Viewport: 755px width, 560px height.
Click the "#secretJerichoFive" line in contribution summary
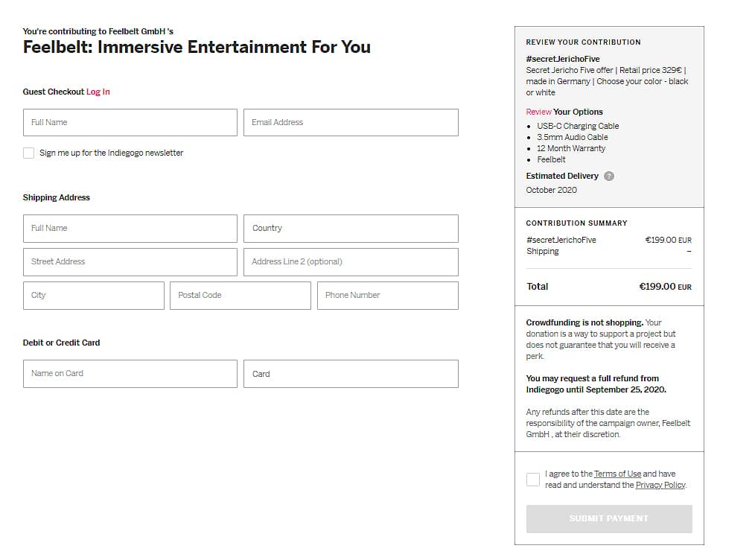tap(561, 240)
